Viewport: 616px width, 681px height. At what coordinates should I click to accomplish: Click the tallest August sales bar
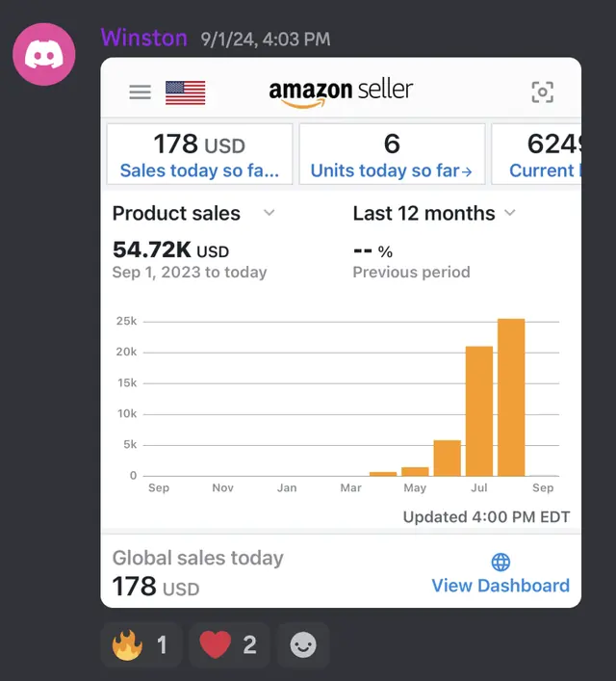point(511,398)
